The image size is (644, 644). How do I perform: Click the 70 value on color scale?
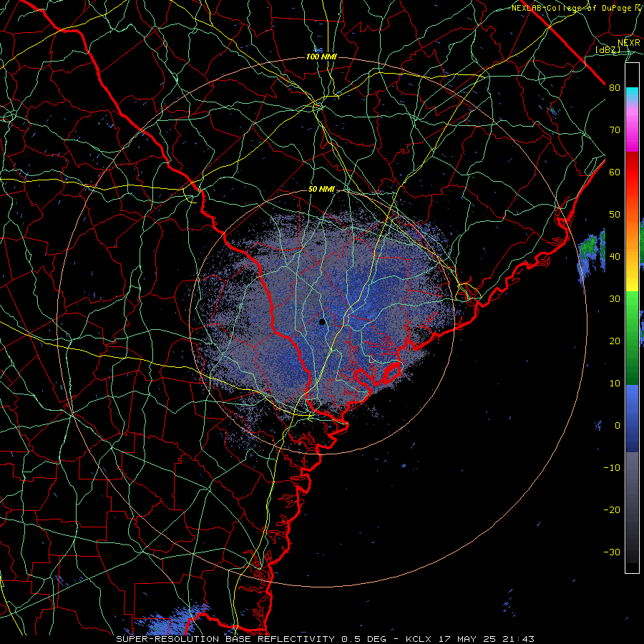pos(615,130)
